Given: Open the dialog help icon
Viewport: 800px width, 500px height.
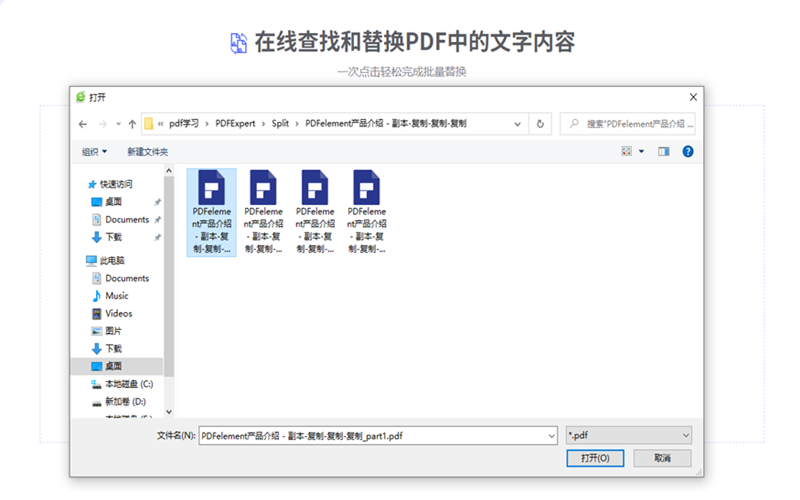Looking at the screenshot, I should coord(688,151).
